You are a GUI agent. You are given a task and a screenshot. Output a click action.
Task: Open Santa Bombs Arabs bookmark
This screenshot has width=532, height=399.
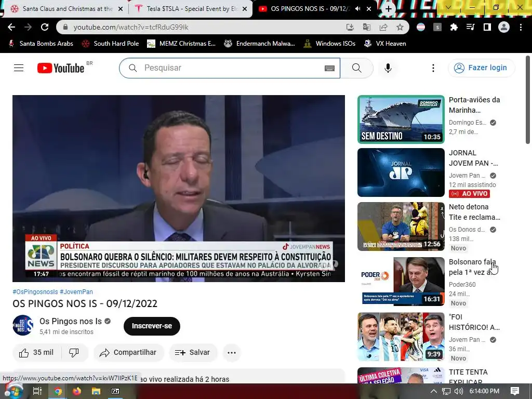[41, 44]
